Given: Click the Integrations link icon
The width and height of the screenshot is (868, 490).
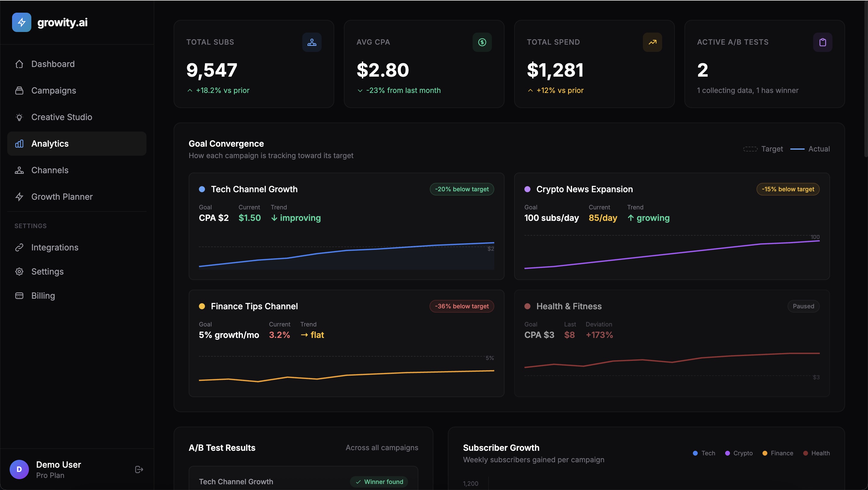Looking at the screenshot, I should (x=19, y=247).
